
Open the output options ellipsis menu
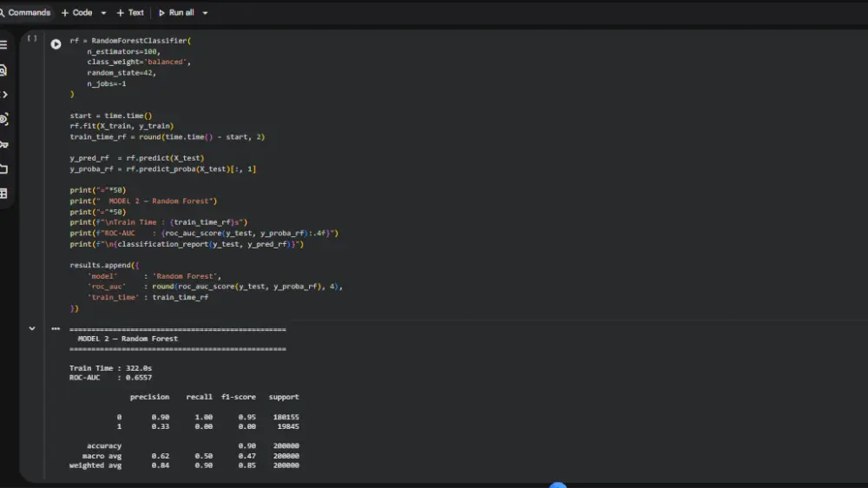coord(56,328)
